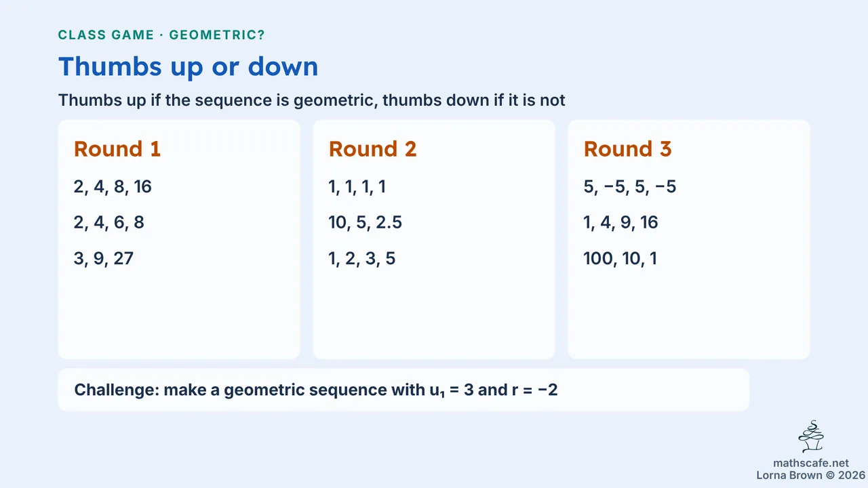This screenshot has height=488, width=868.
Task: Select the Round 2 heading
Action: [372, 149]
